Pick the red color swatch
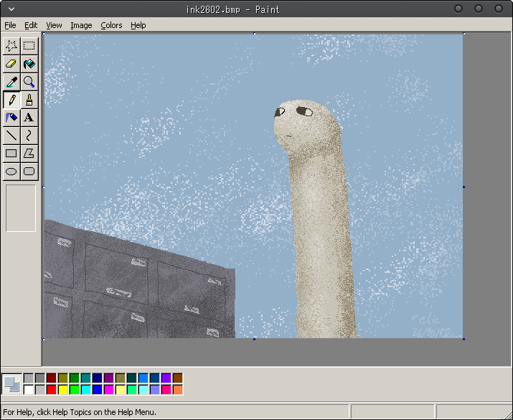513x420 pixels. click(52, 390)
